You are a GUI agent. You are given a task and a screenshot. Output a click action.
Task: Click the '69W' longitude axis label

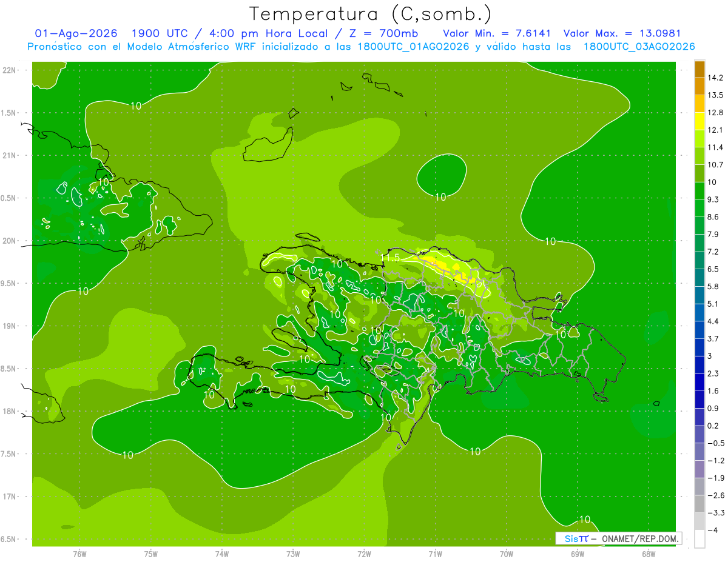(577, 554)
